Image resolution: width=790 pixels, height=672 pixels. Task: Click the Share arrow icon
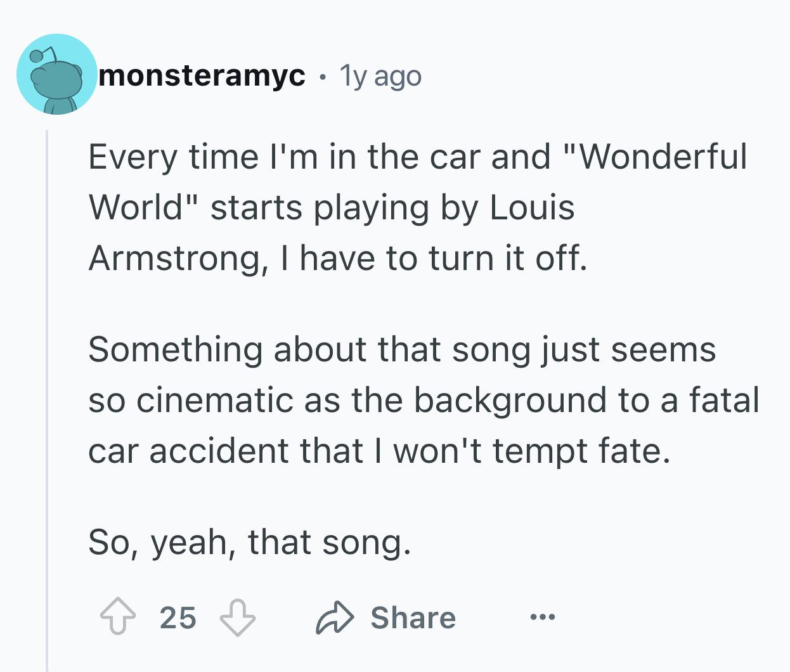335,617
